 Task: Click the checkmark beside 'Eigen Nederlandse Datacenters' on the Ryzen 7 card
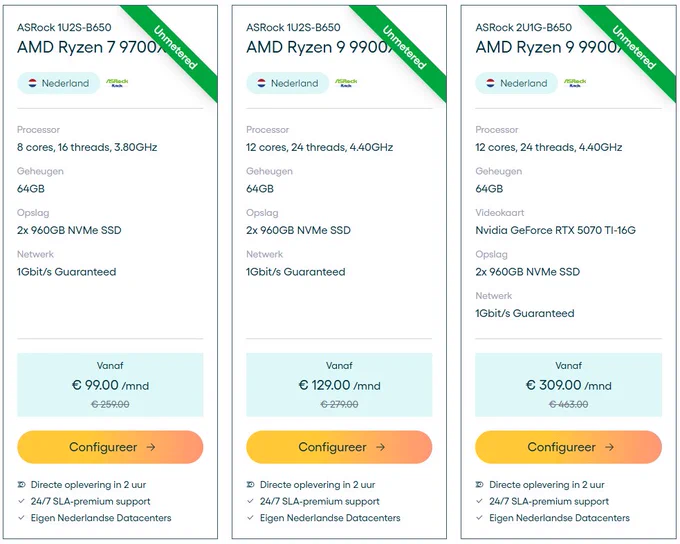[21, 518]
